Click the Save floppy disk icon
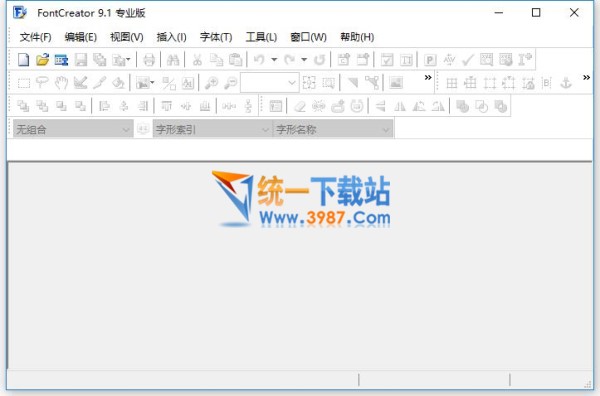The height and width of the screenshot is (396, 600). tap(81, 60)
